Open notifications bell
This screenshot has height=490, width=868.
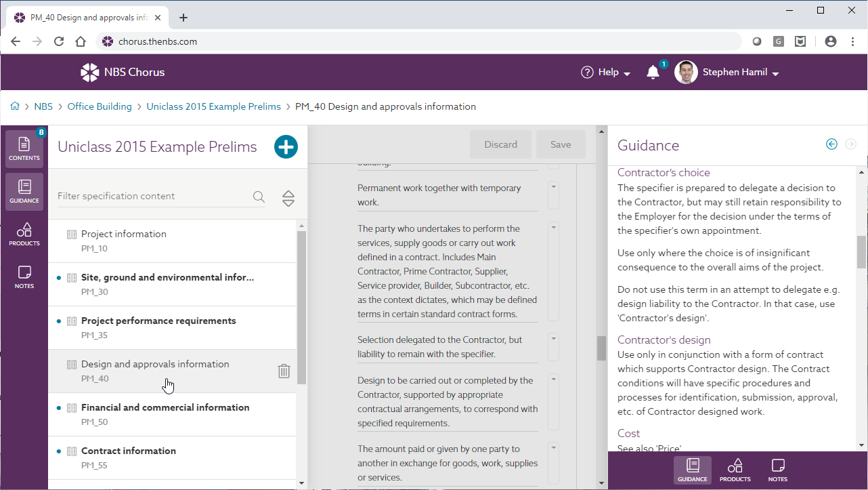coord(653,73)
